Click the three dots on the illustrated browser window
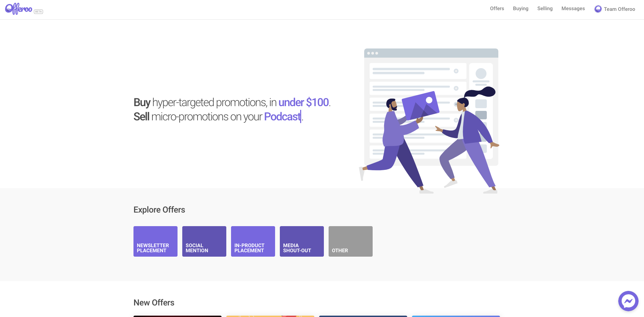Viewport: 644px width, 317px height. (373, 53)
